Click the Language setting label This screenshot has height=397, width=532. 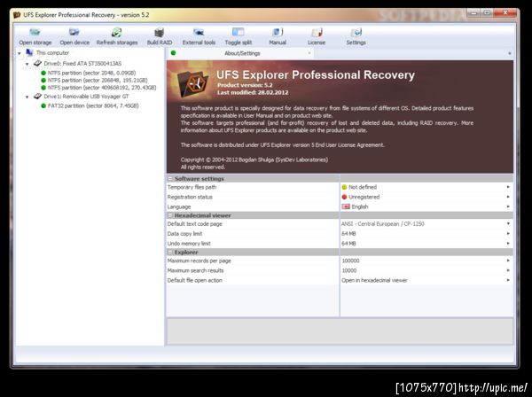[179, 206]
